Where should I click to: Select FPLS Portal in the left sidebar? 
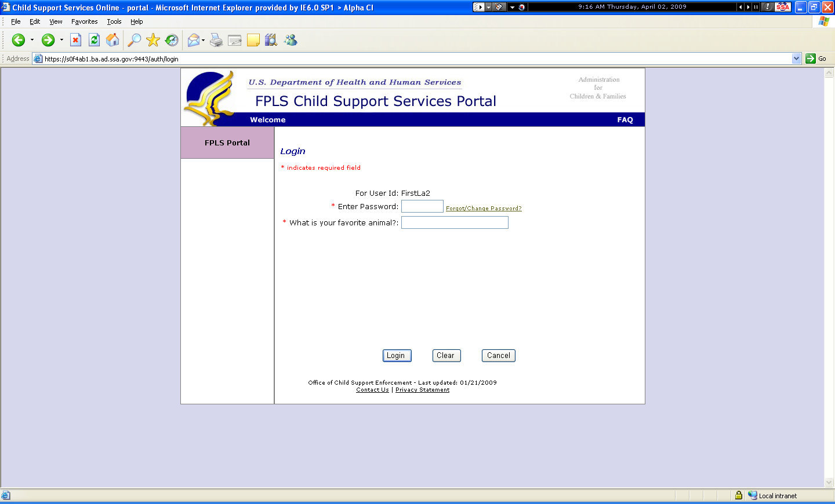227,143
